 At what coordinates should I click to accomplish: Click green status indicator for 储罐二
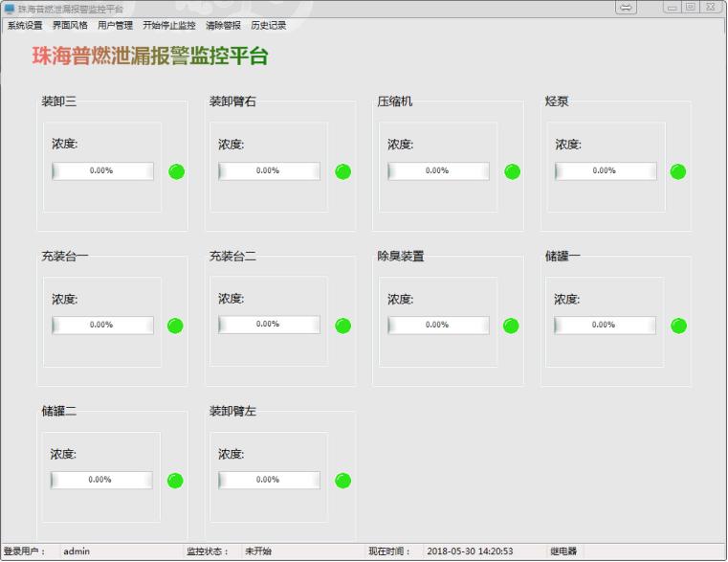click(175, 481)
